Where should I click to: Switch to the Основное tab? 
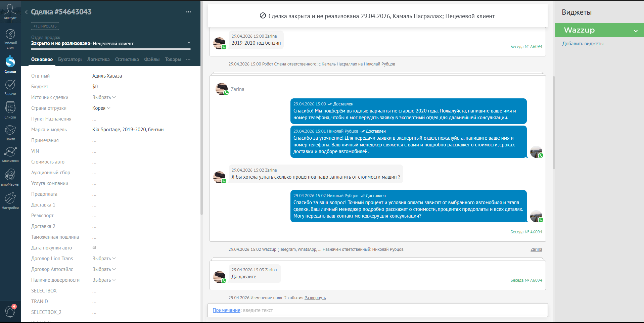click(x=42, y=59)
